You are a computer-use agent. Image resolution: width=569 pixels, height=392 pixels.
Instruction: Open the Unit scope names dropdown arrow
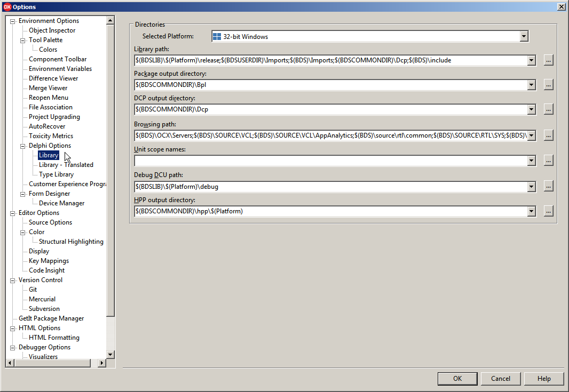point(531,161)
